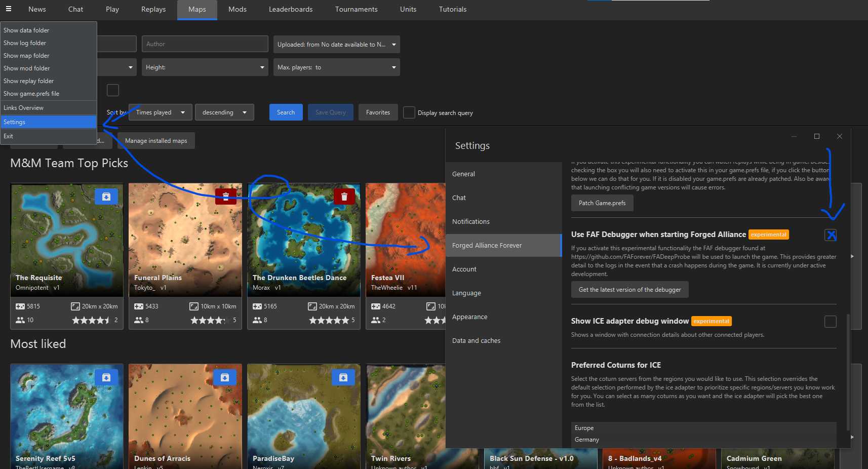Remove Funeral Plains map trash icon
868x469 pixels.
point(226,196)
